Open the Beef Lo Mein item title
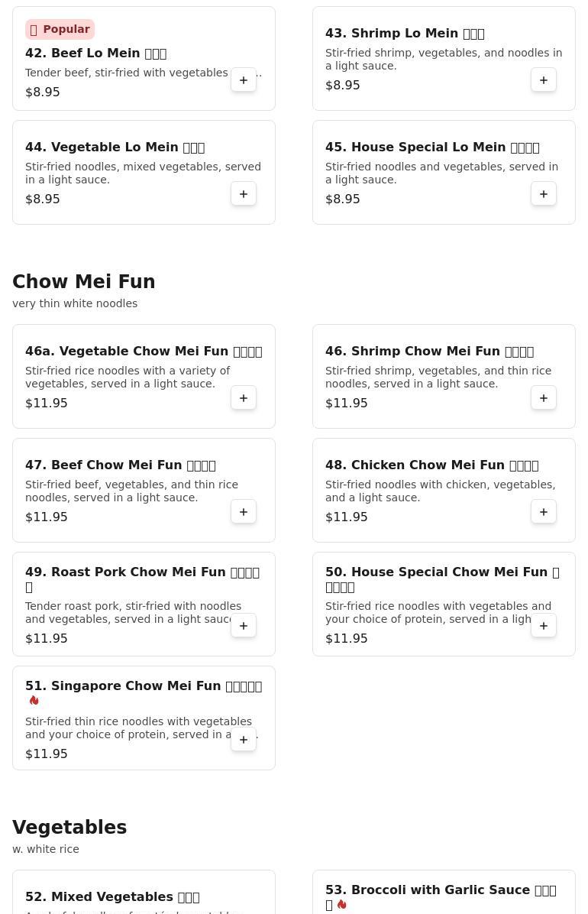 [x=95, y=53]
